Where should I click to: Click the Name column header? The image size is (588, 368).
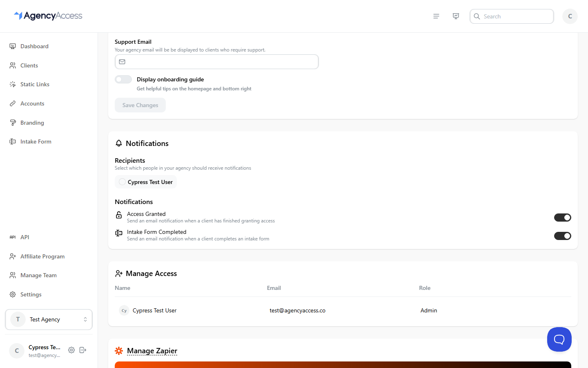pos(122,288)
